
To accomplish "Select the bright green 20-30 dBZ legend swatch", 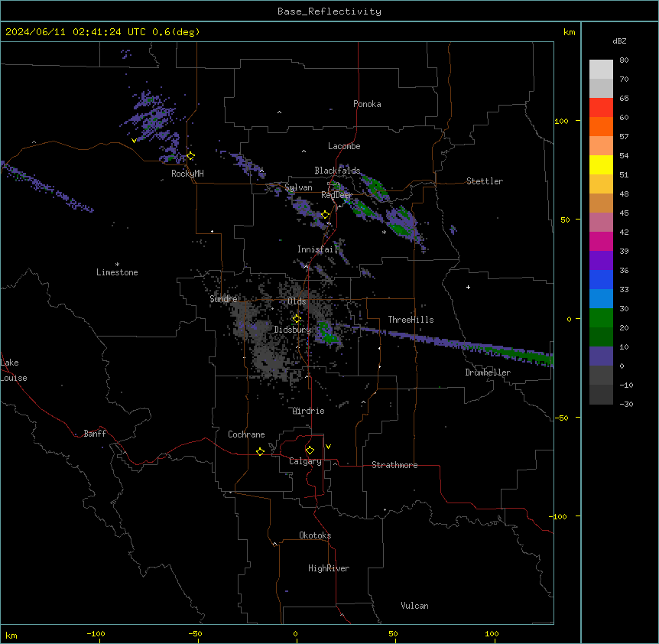I will point(601,318).
